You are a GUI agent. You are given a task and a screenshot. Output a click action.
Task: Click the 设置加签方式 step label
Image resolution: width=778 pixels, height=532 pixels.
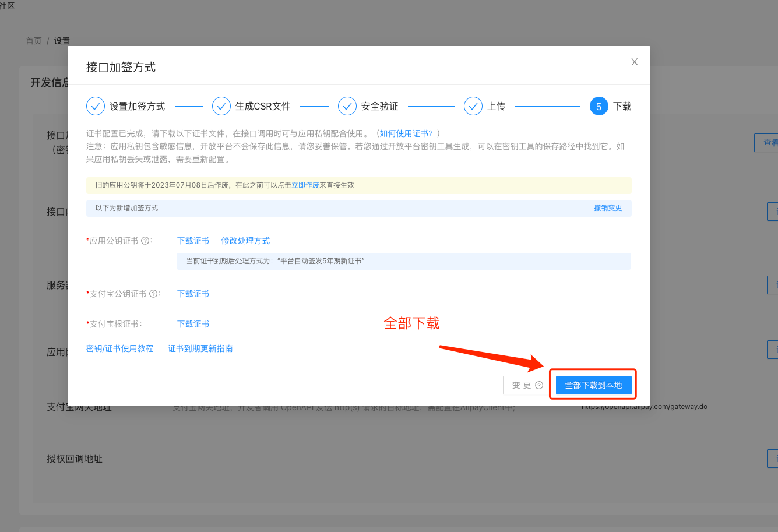click(138, 106)
